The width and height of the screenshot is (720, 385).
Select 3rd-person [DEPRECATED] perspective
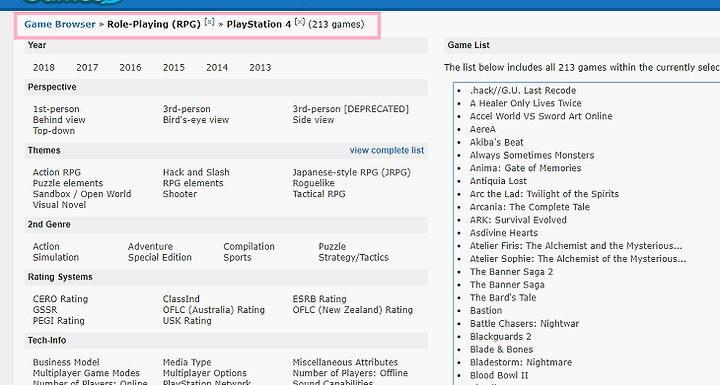click(x=351, y=109)
